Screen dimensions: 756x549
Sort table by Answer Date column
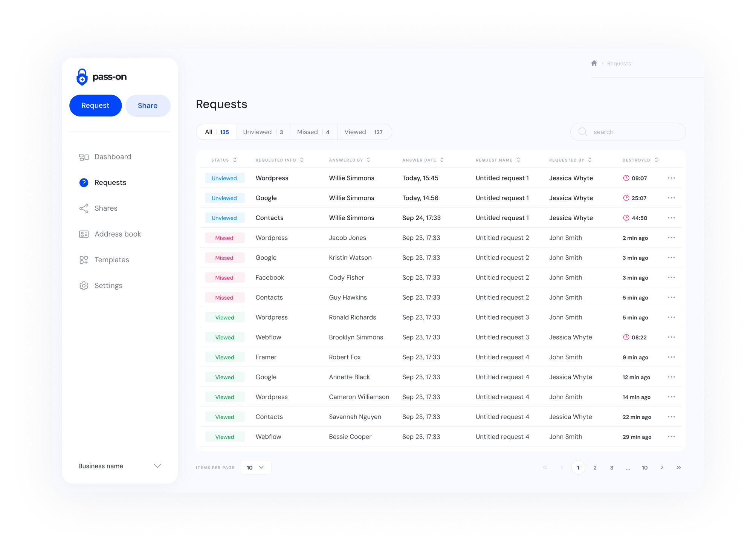click(442, 160)
